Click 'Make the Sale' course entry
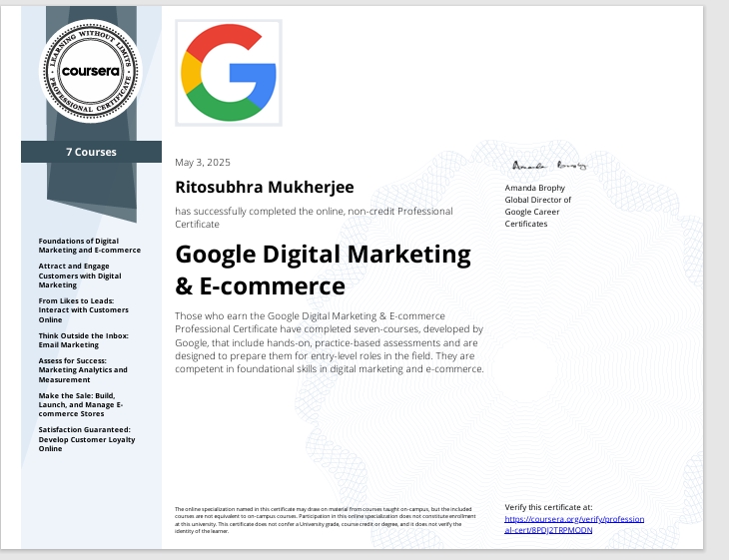This screenshot has width=729, height=560. pos(81,405)
